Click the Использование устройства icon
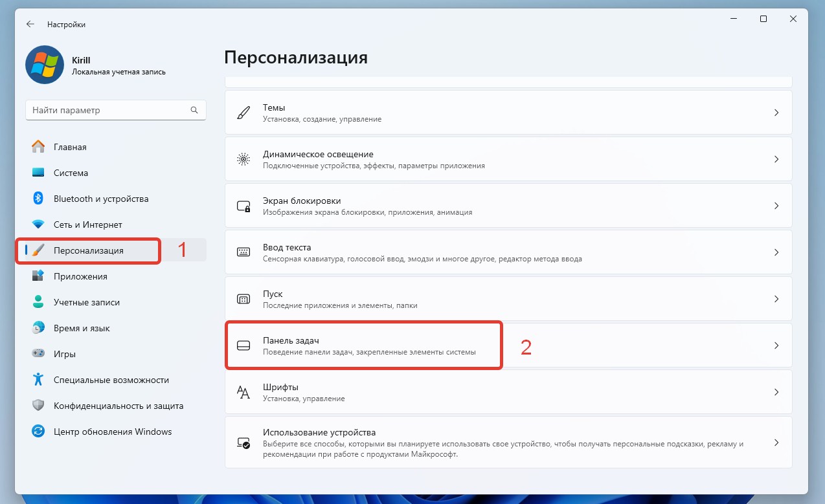This screenshot has height=504, width=825. click(x=243, y=443)
